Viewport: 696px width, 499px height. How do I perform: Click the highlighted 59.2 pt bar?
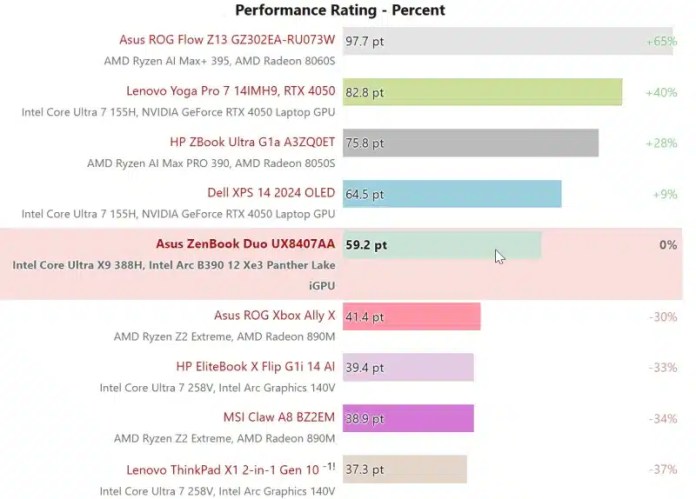pyautogui.click(x=441, y=244)
